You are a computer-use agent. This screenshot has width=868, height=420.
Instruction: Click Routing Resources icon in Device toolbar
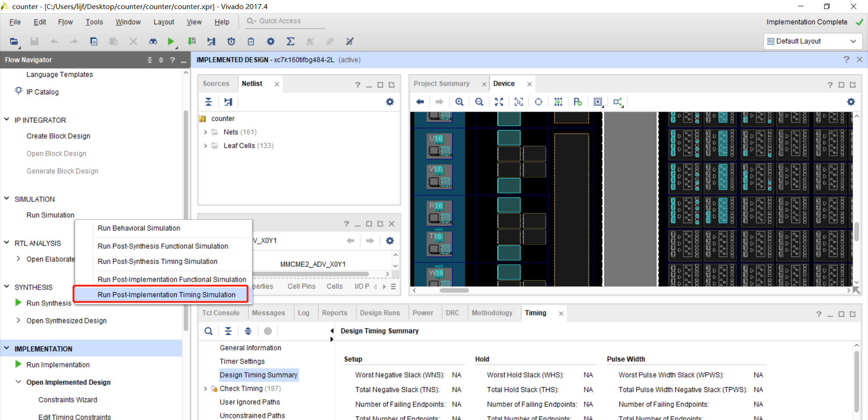click(x=558, y=102)
